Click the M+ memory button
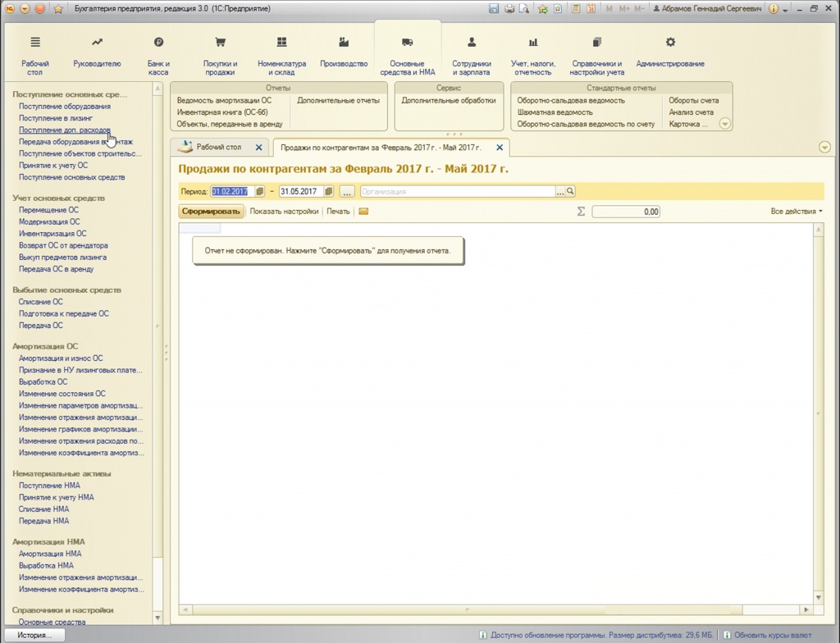840x643 pixels. tap(624, 8)
